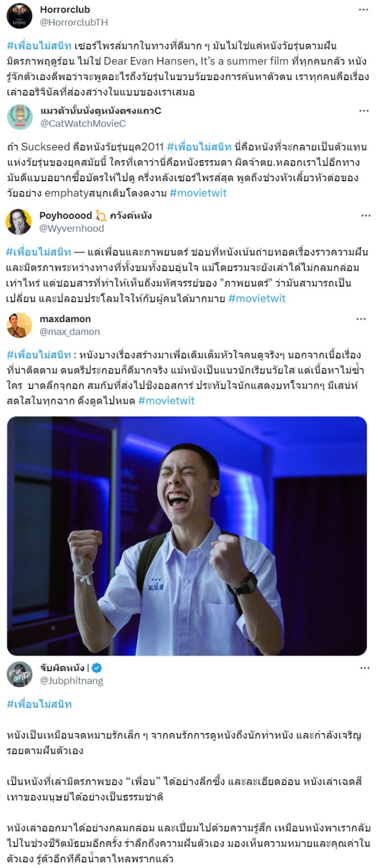Image resolution: width=376 pixels, height=868 pixels.
Task: Click #เพื่อนไม่สนิท hashtag in Horrorclub's tweet
Action: point(39,46)
